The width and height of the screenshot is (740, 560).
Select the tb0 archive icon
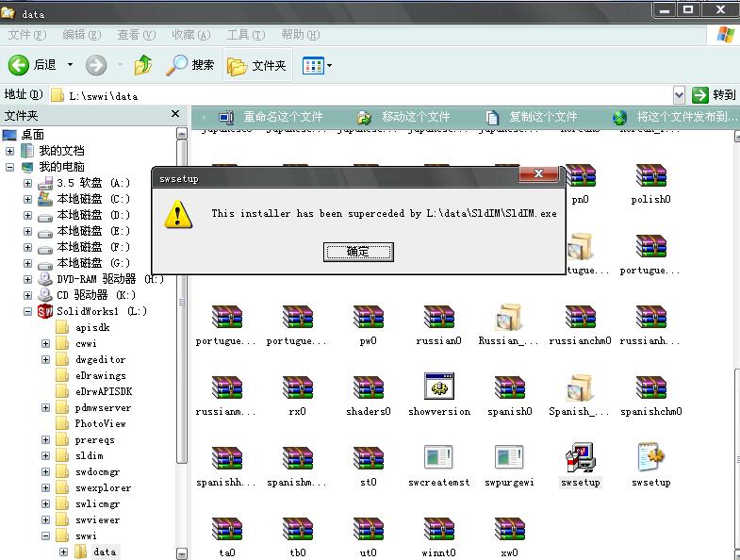tap(297, 529)
